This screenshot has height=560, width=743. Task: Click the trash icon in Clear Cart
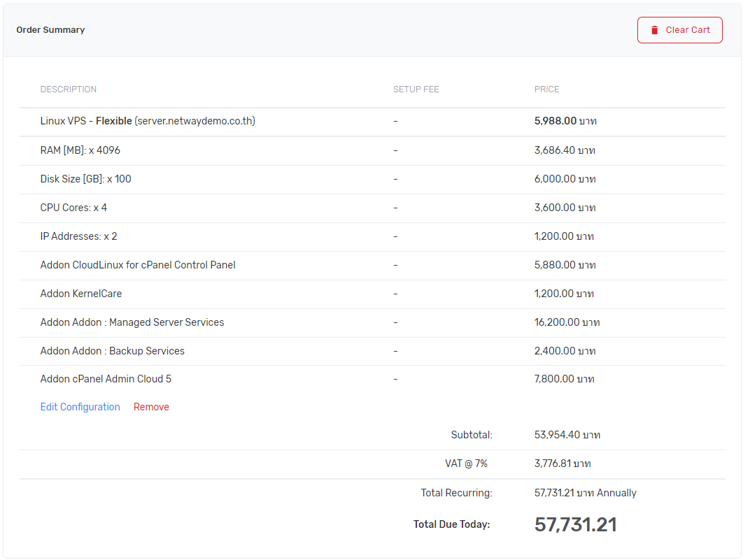pos(655,30)
